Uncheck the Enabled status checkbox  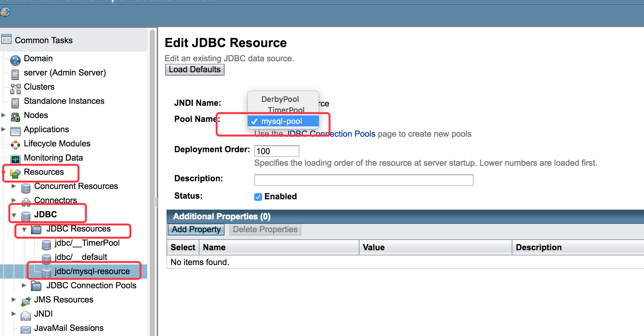[x=258, y=197]
